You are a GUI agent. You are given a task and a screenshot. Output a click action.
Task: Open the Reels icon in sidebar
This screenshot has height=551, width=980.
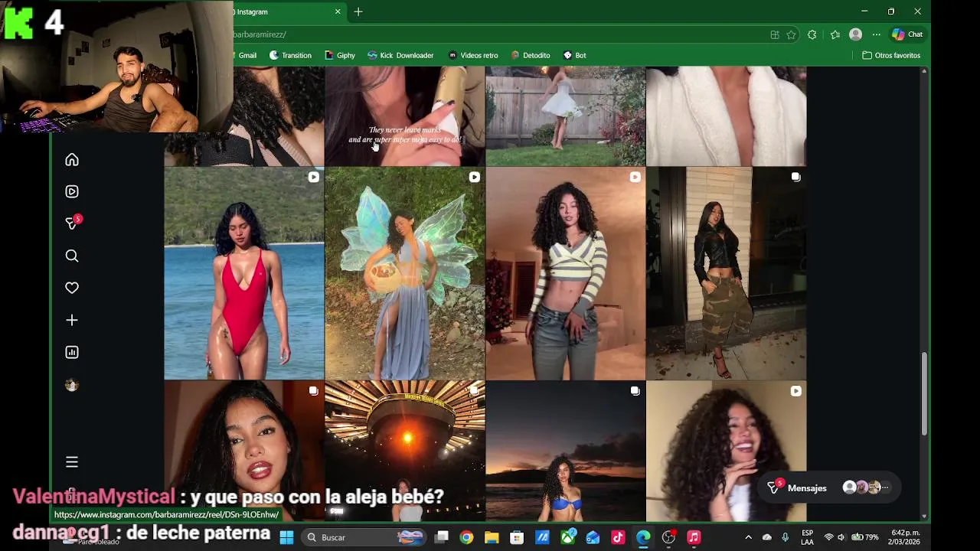[72, 192]
